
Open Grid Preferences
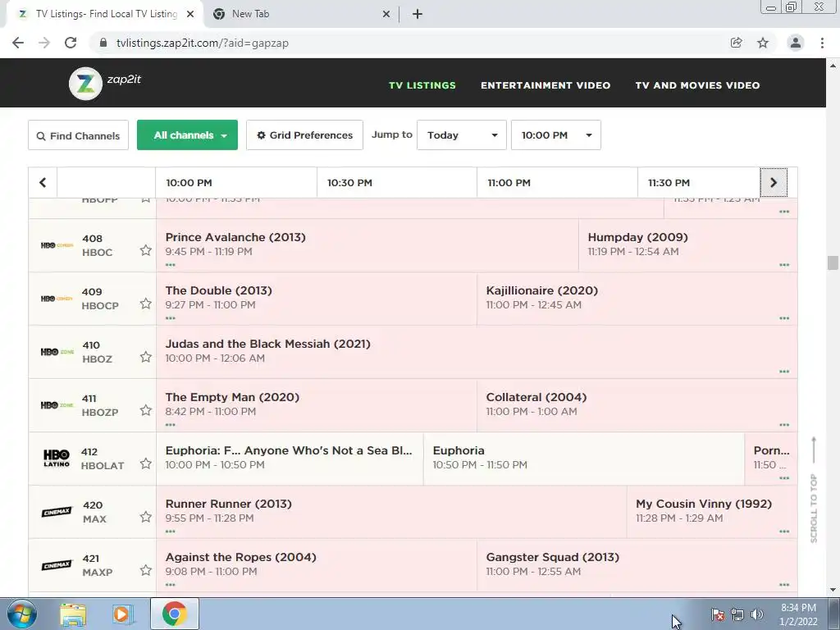pos(304,135)
